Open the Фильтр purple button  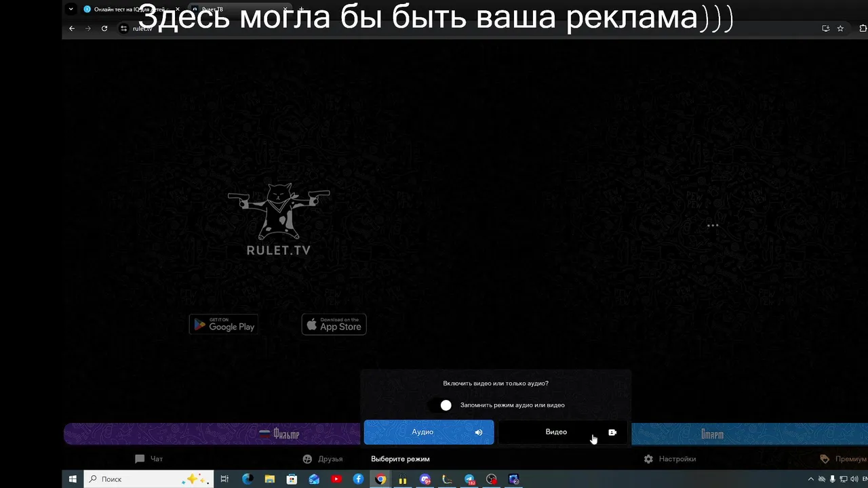(x=212, y=434)
